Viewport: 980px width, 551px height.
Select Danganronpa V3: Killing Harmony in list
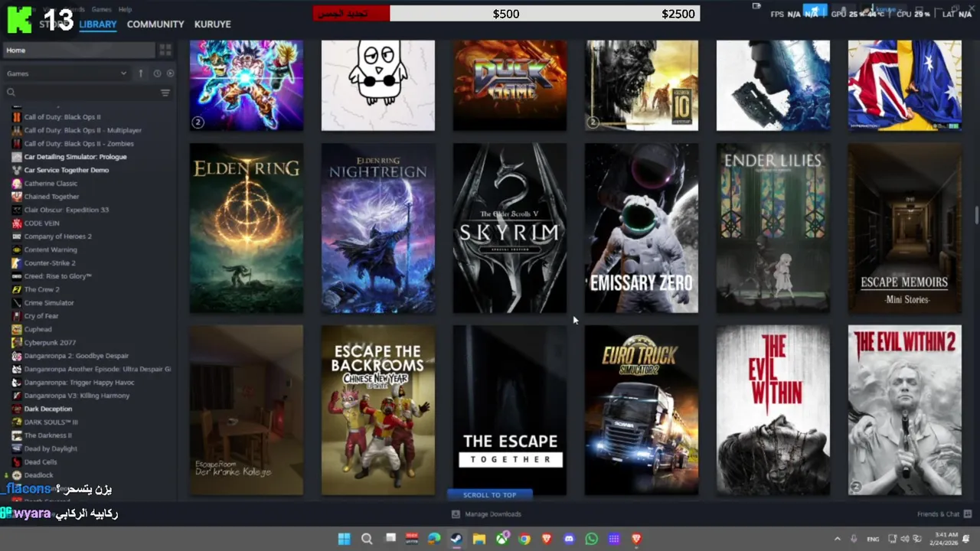pos(77,396)
